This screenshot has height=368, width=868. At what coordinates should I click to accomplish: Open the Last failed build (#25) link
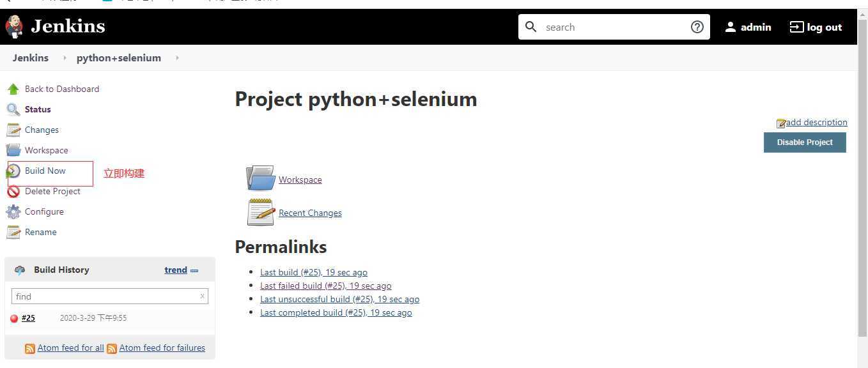tap(325, 286)
